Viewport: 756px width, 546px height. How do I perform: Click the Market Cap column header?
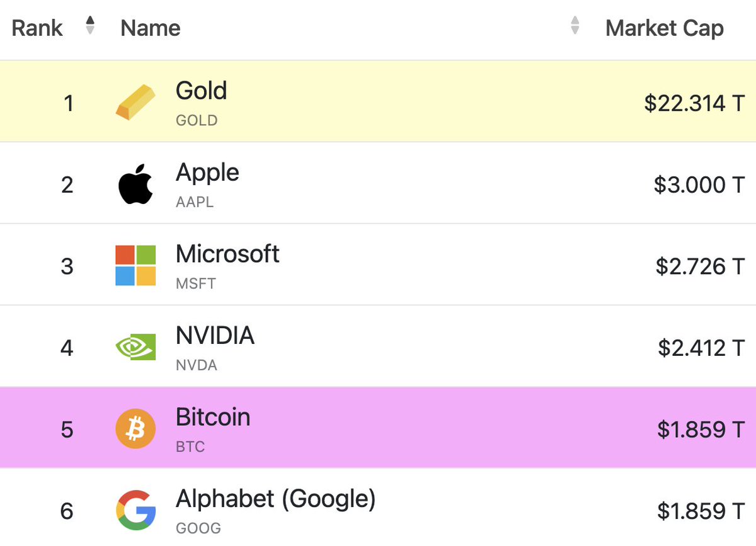[x=664, y=28]
